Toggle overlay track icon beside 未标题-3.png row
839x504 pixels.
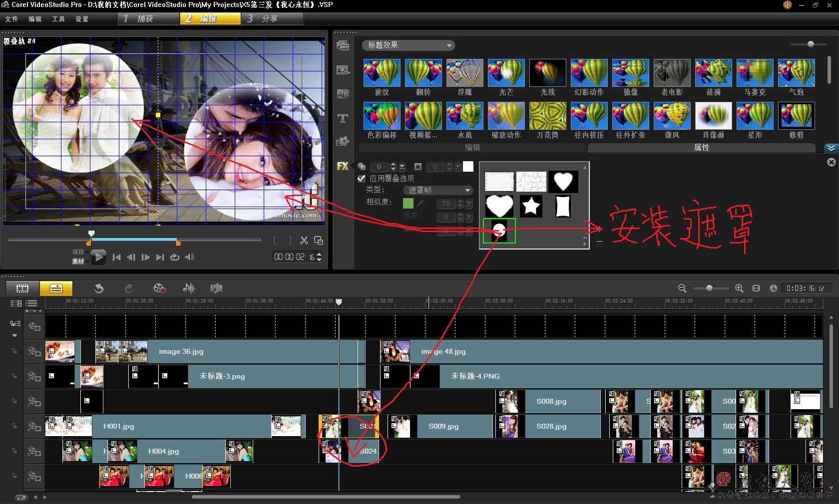click(34, 376)
